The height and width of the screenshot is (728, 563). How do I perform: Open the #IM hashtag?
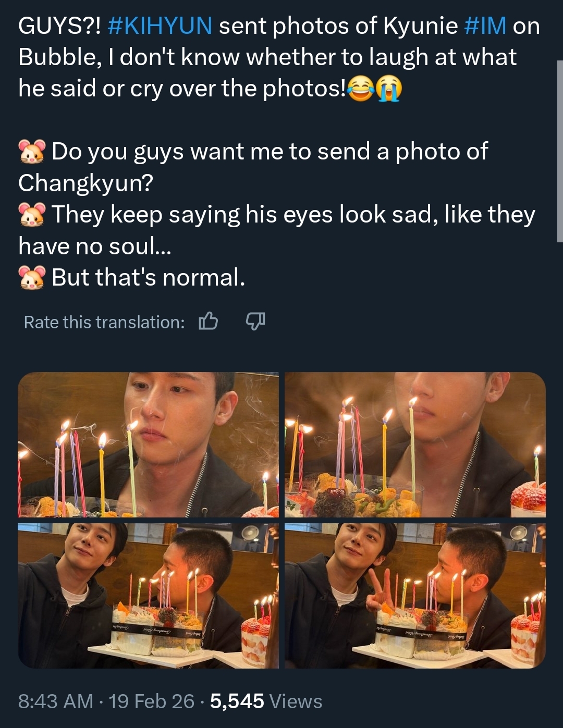pyautogui.click(x=484, y=26)
